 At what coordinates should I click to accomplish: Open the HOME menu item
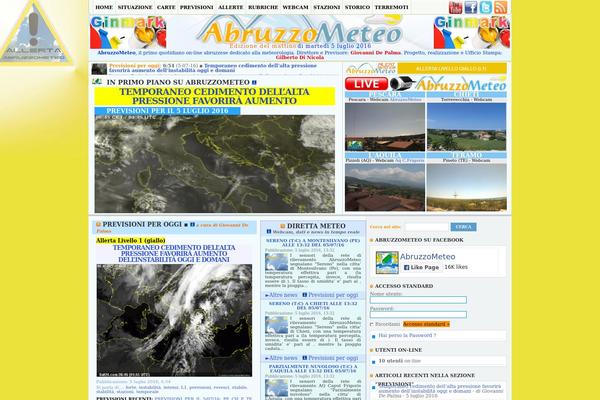pos(104,7)
